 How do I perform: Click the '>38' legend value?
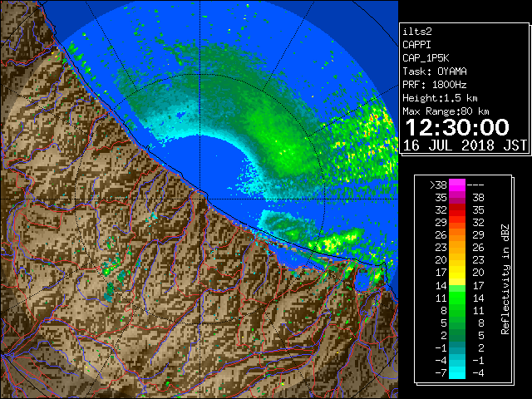tap(438, 185)
